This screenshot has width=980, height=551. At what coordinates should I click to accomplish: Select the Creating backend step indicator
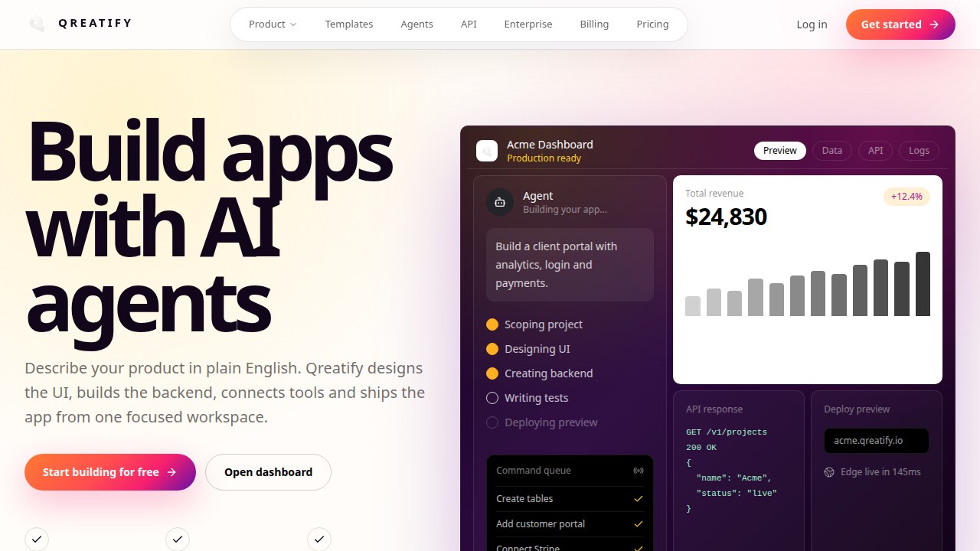[492, 373]
